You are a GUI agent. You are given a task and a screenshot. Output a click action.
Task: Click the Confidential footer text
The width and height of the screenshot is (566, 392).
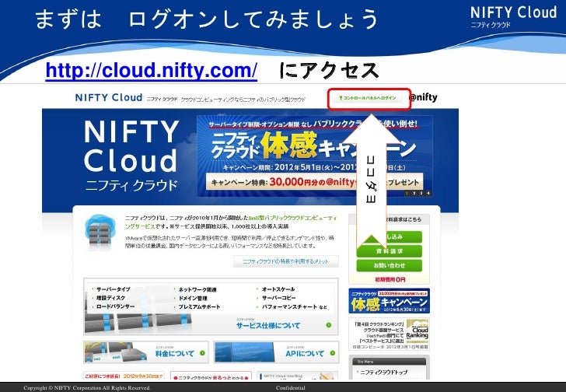point(291,388)
